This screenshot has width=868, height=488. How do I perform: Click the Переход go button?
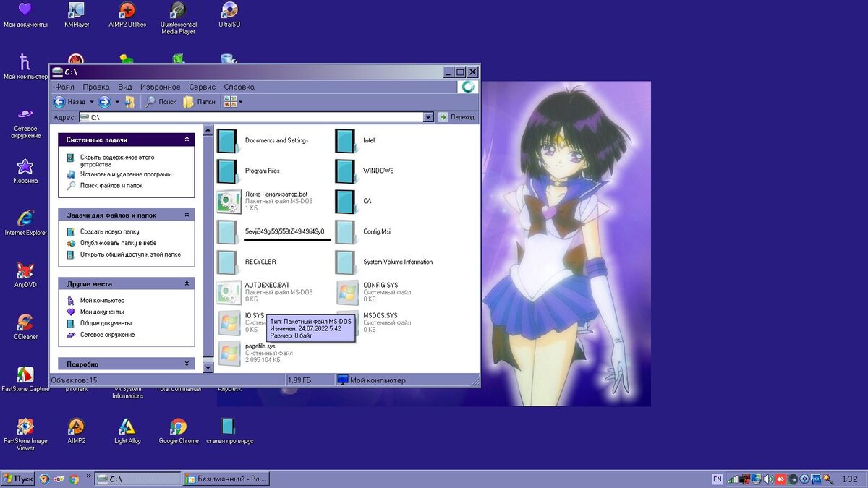point(457,117)
